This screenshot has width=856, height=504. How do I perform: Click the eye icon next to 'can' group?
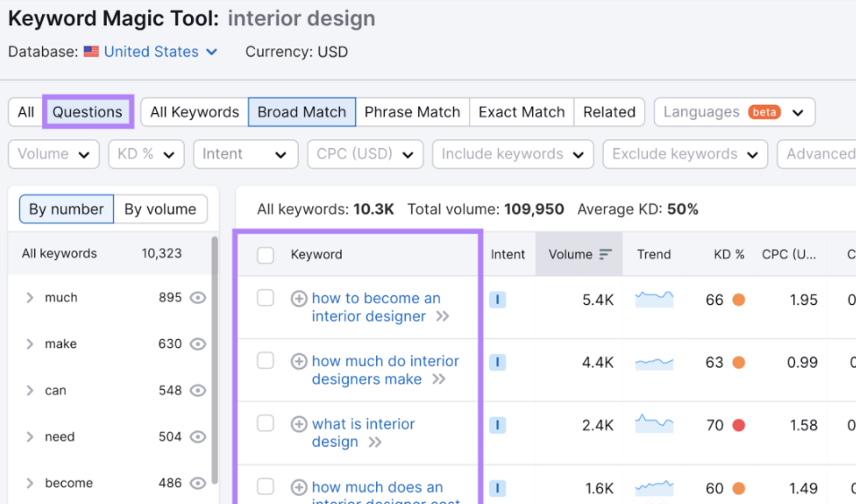(x=198, y=390)
